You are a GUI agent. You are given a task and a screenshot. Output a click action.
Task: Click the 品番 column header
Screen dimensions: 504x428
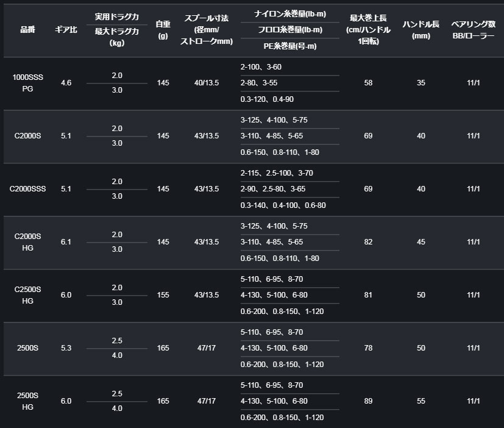(x=27, y=29)
